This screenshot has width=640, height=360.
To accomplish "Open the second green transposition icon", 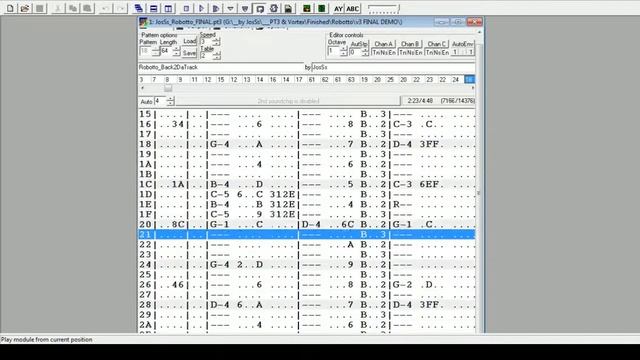I will tap(322, 8).
